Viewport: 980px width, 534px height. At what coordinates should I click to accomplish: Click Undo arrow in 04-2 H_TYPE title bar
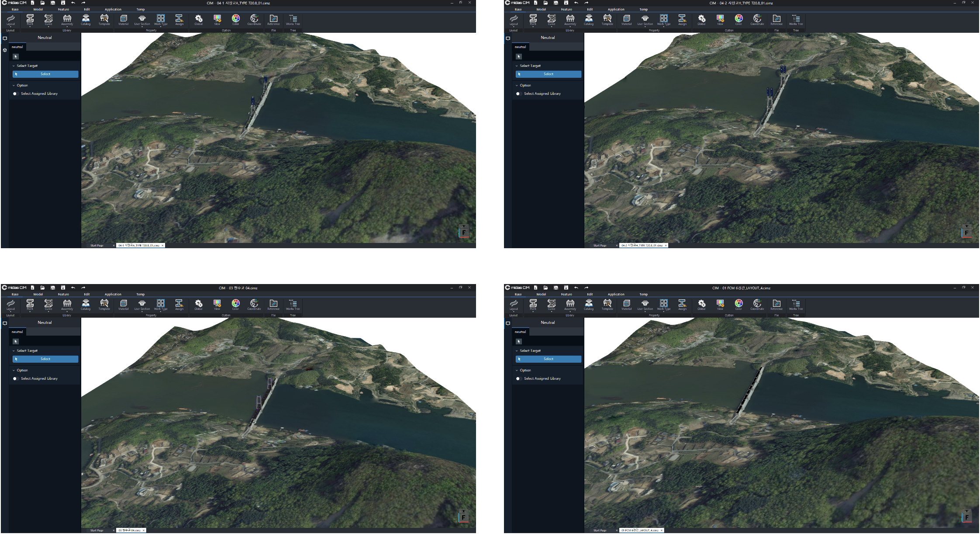click(x=576, y=3)
